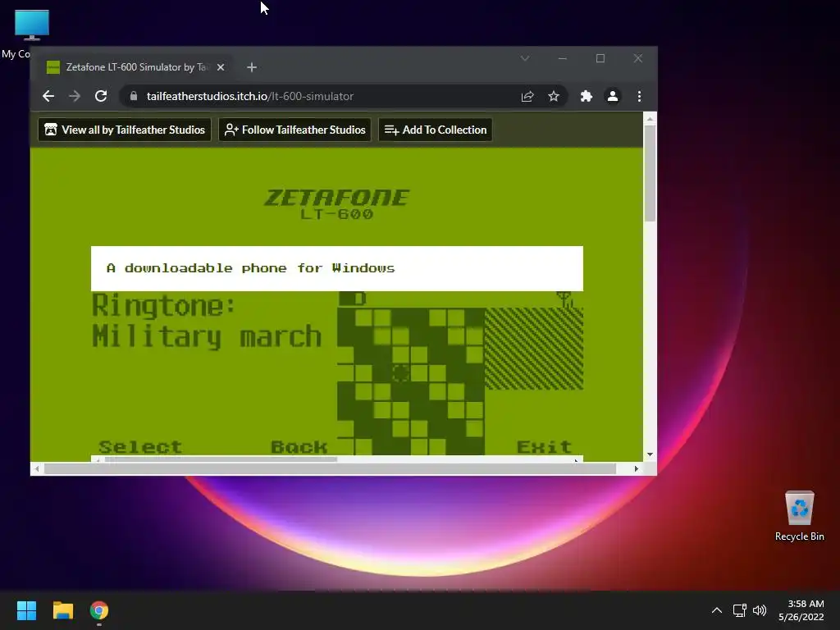This screenshot has width=840, height=630.
Task: Click the Back softkey in the phone screenshot
Action: (299, 447)
